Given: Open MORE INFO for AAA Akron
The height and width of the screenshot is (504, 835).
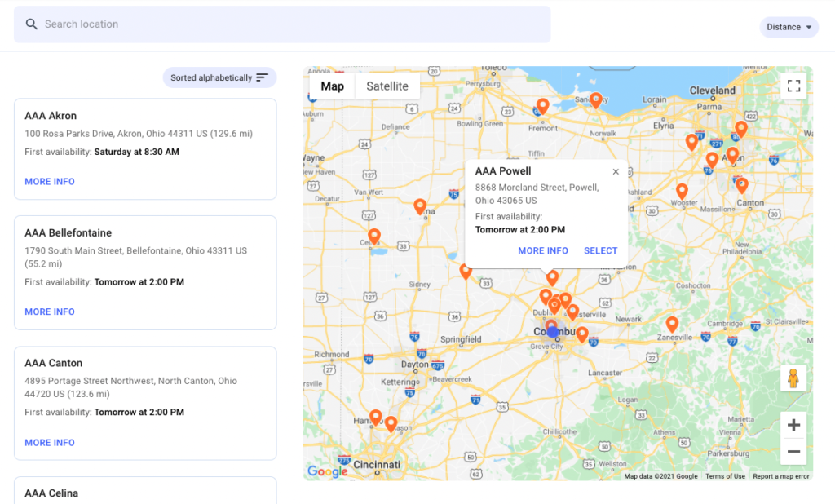Looking at the screenshot, I should click(x=50, y=182).
